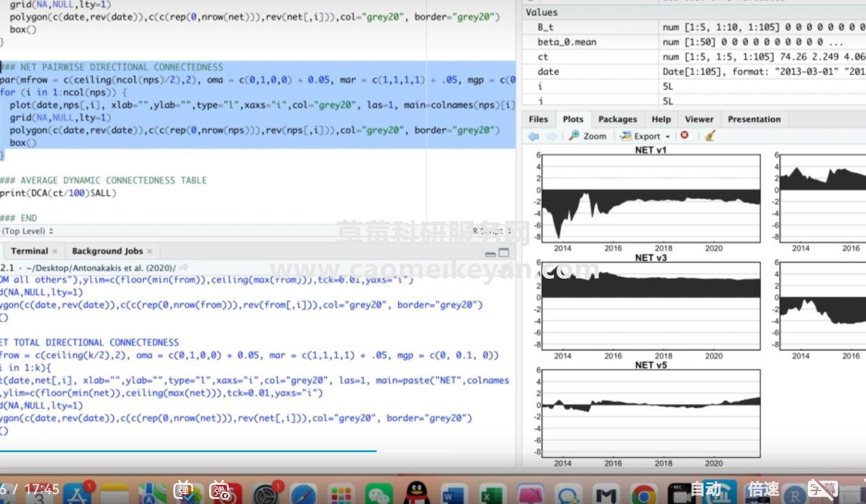Select the B_t variable in Values list
This screenshot has height=504, width=866.
tap(546, 27)
